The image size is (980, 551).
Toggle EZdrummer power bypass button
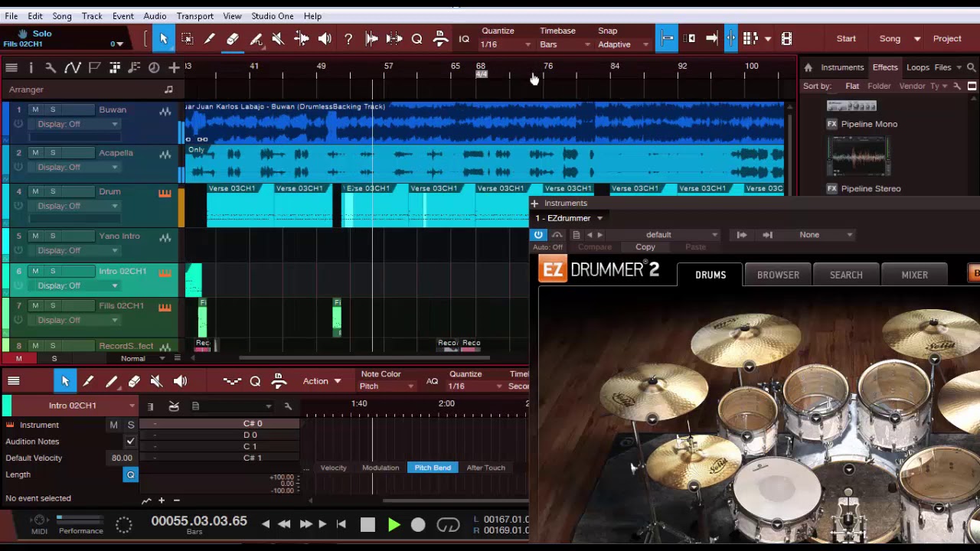coord(539,235)
